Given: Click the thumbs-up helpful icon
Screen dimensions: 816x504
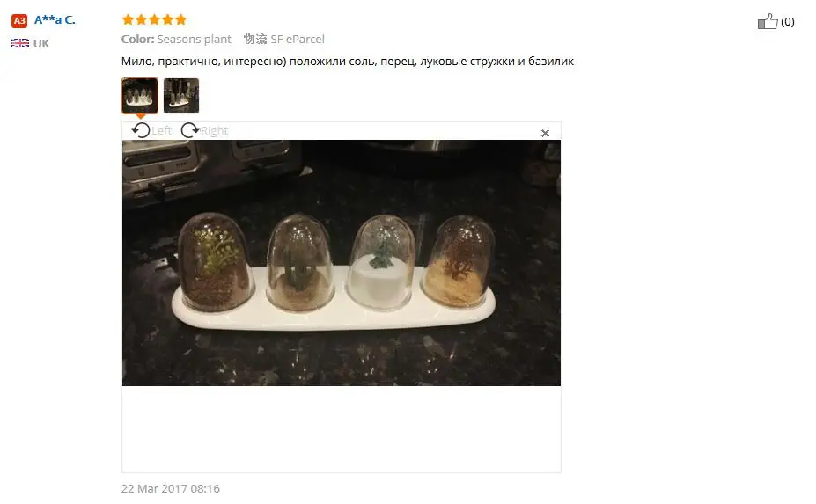Looking at the screenshot, I should click(x=767, y=21).
